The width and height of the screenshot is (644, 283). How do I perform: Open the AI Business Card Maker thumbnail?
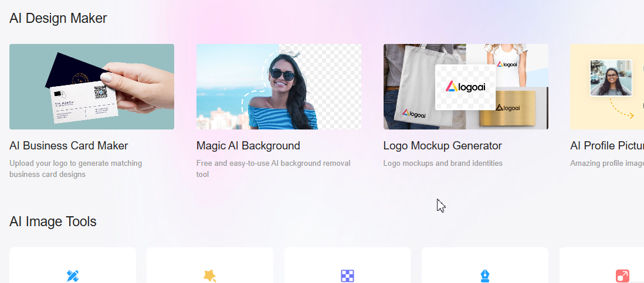tap(91, 87)
